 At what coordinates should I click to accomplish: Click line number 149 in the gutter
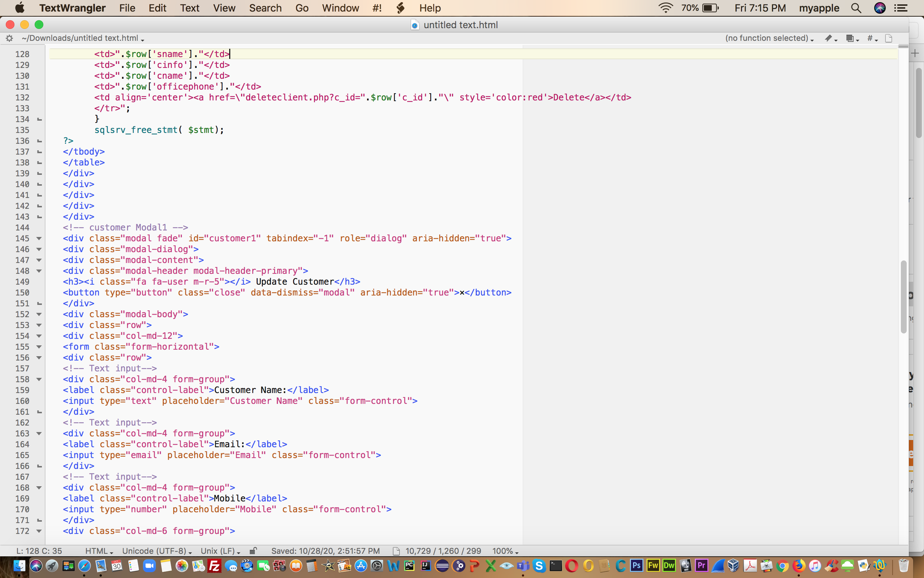click(22, 282)
